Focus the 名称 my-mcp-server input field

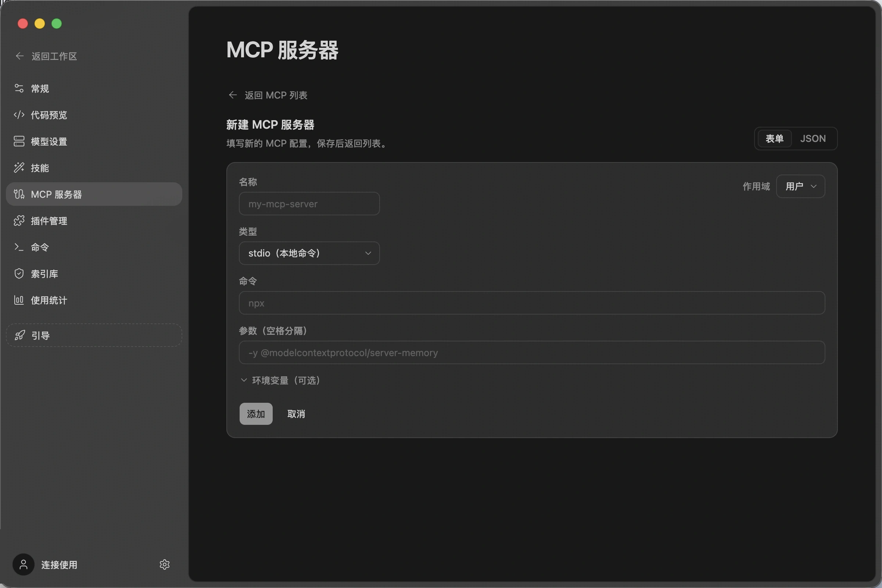[x=309, y=204]
